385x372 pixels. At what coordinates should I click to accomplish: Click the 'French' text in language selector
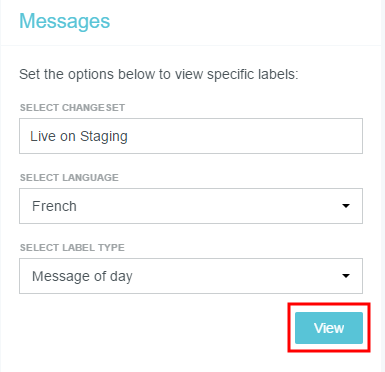(x=54, y=206)
